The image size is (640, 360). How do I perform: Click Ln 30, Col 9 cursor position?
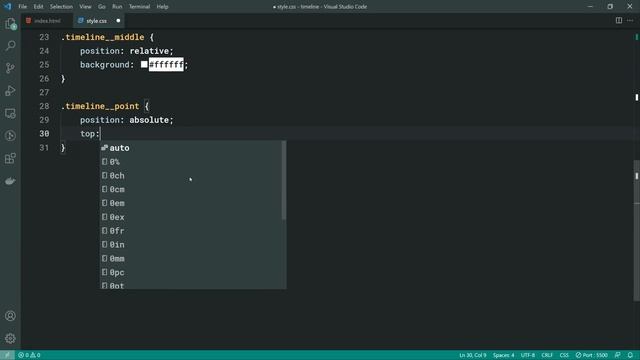click(473, 355)
